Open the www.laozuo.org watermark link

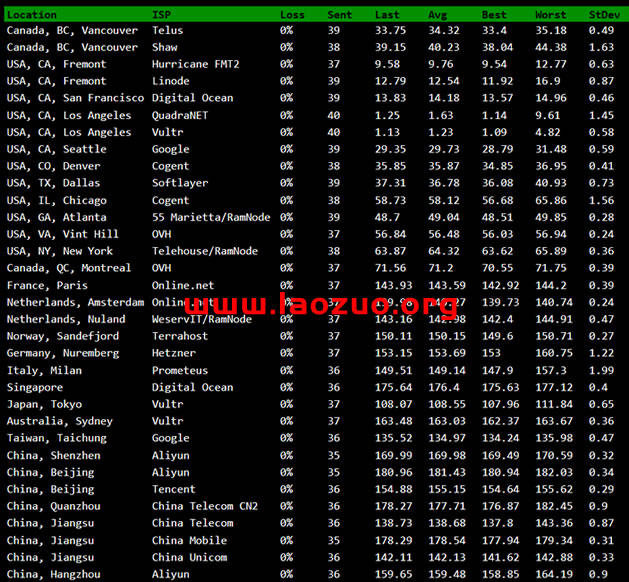[321, 304]
